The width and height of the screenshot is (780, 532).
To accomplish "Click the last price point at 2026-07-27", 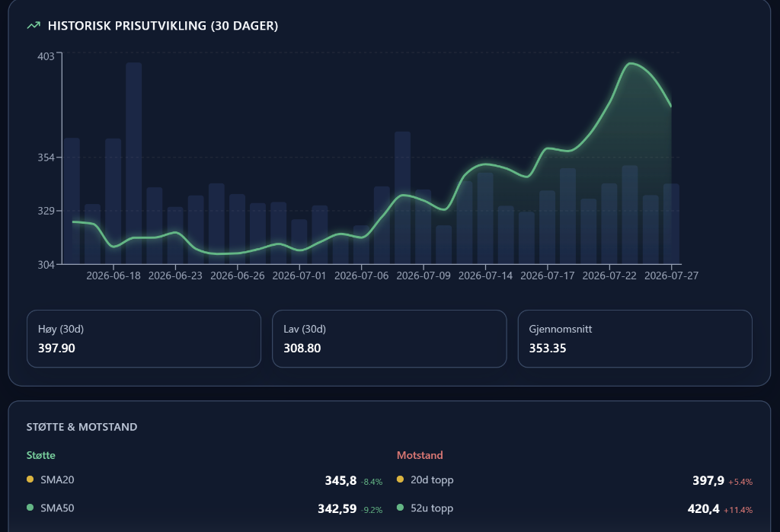I will pos(671,106).
